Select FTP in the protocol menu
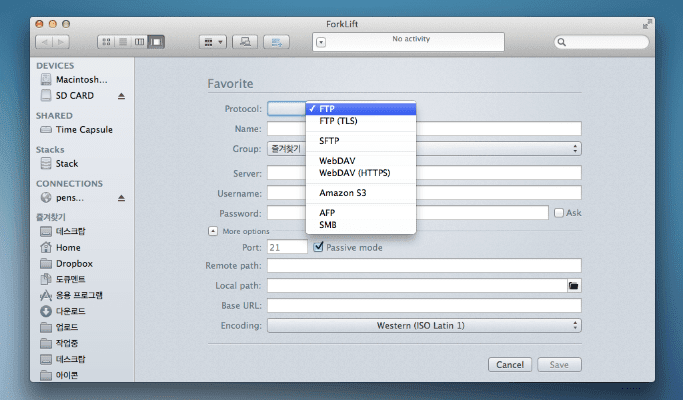Screen dimensions: 683x400 click(x=361, y=109)
